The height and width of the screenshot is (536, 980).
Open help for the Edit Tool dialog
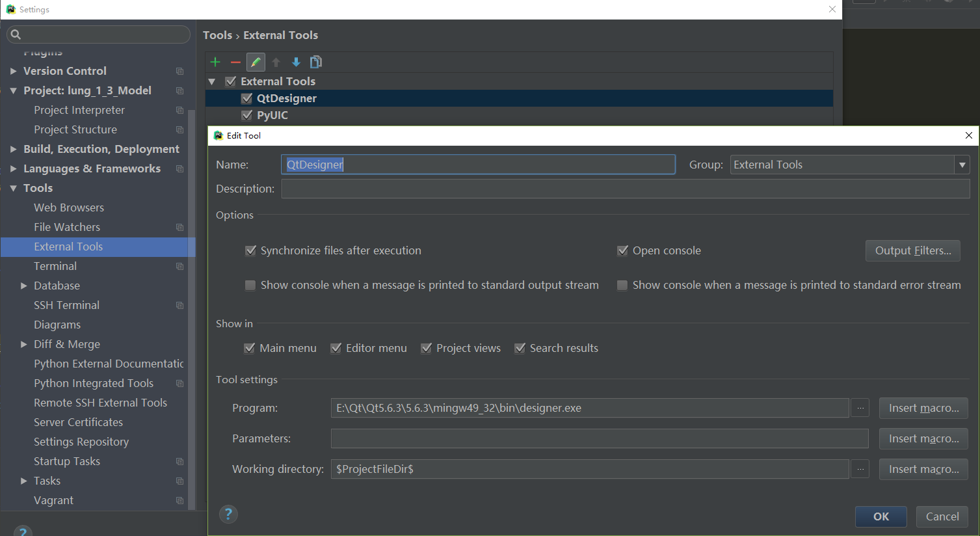coord(228,514)
